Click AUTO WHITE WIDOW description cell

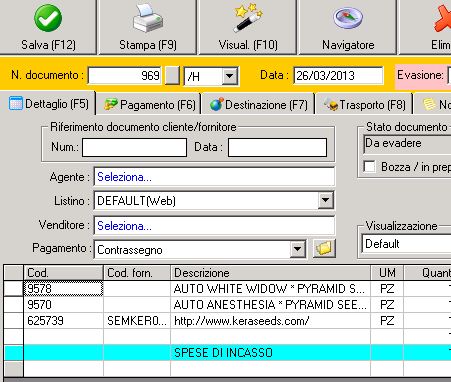click(x=270, y=289)
